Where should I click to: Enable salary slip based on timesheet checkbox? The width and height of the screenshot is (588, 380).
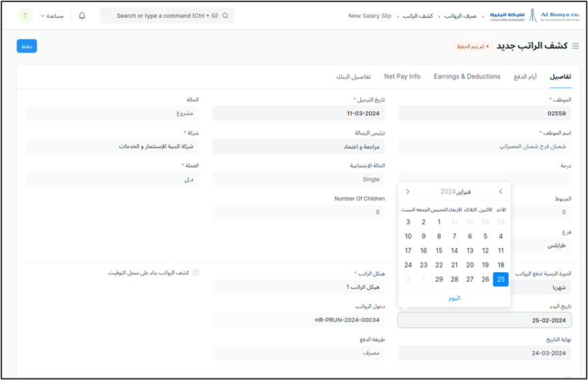pyautogui.click(x=196, y=273)
